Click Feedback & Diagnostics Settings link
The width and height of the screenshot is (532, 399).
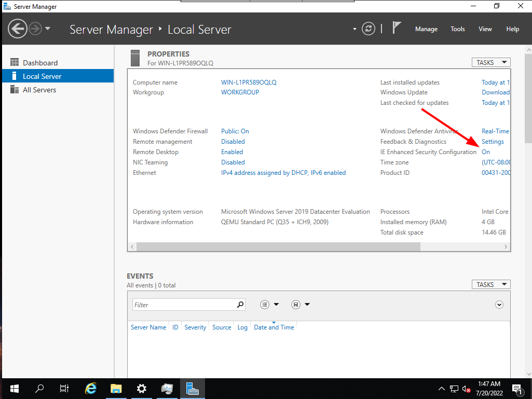tap(493, 142)
